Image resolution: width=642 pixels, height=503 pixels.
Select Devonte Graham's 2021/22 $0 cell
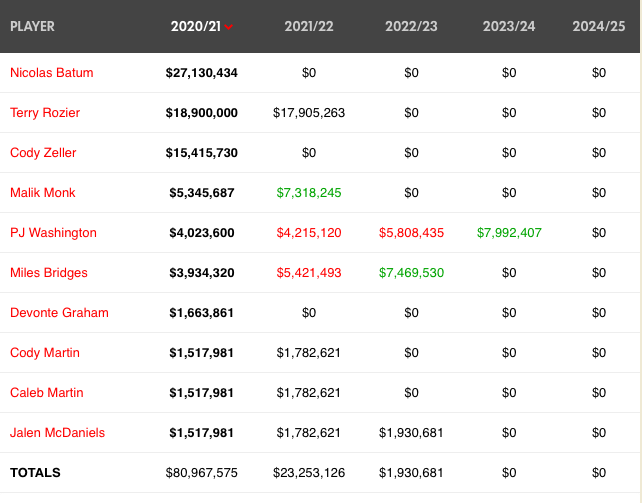(309, 313)
